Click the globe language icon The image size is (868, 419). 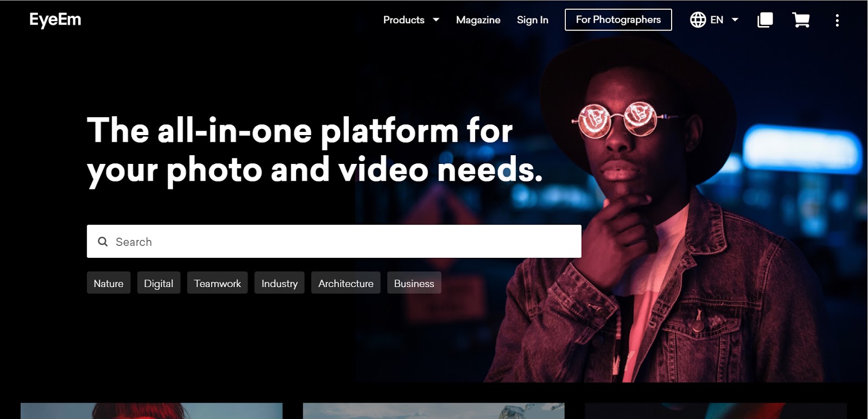pos(698,20)
